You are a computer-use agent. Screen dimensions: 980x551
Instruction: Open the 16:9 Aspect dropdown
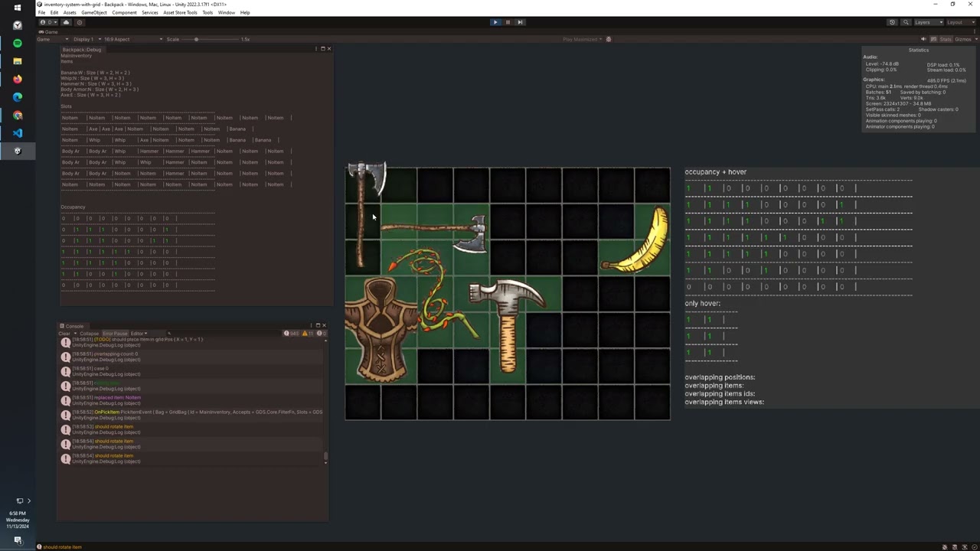click(132, 39)
